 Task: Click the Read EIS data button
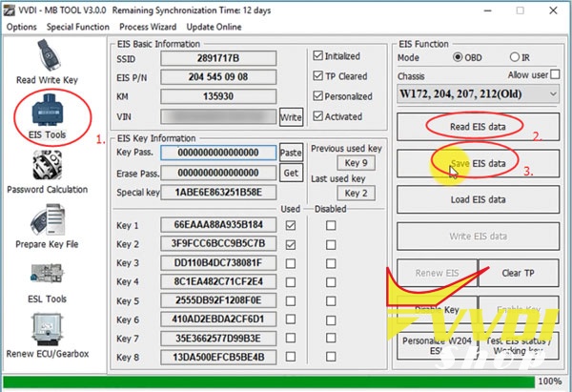click(478, 127)
